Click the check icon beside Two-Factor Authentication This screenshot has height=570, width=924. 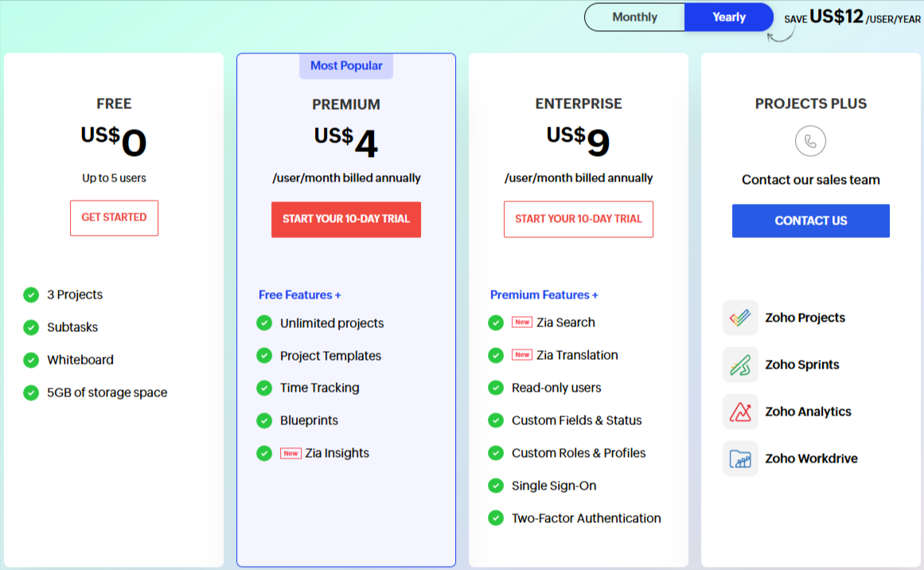[496, 518]
